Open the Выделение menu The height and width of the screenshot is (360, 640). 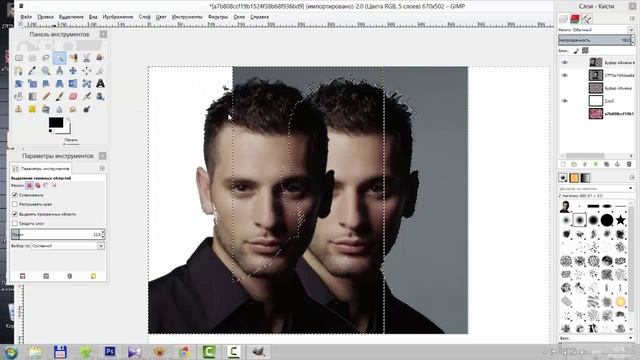[x=71, y=17]
